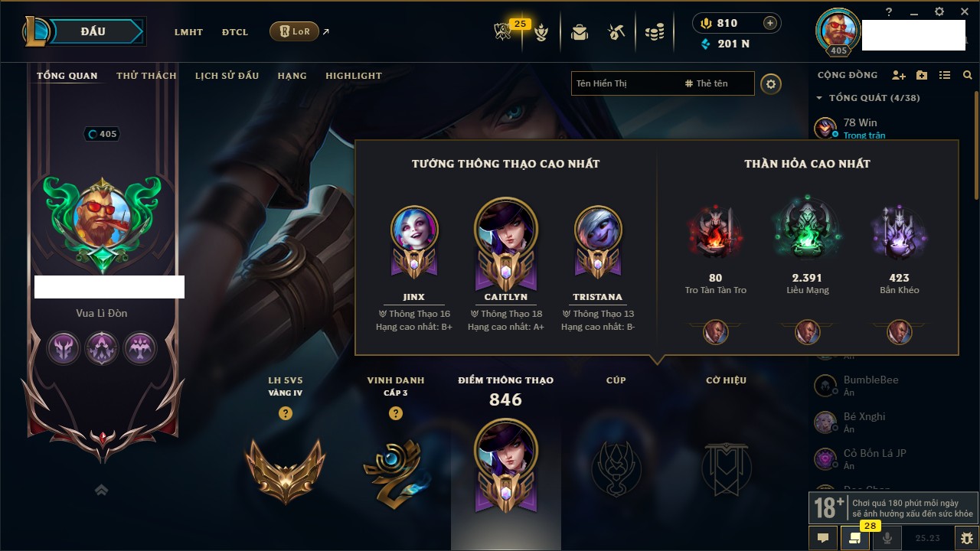Viewport: 980px width, 551px height.
Task: Open the Clash trophy icon with badge 25
Action: pyautogui.click(x=503, y=32)
